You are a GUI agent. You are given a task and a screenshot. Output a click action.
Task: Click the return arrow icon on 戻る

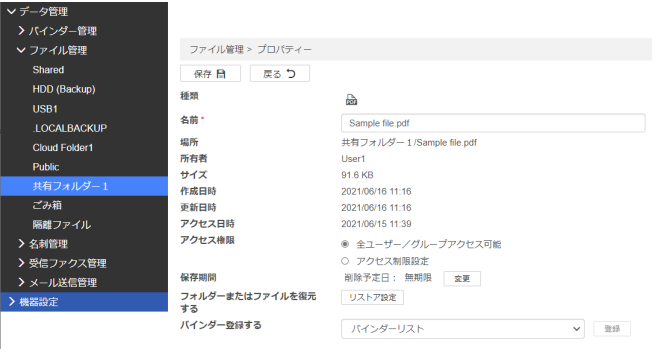click(291, 74)
